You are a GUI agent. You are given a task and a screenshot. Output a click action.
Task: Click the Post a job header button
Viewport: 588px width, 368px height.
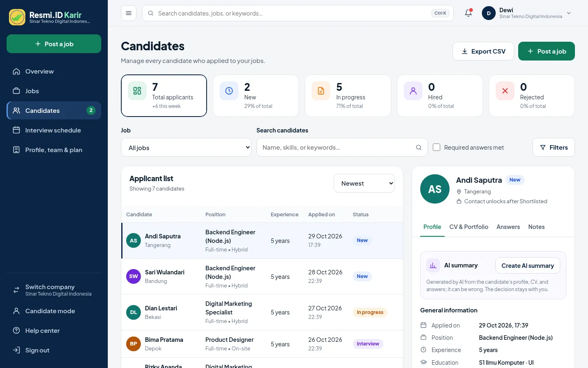(546, 51)
